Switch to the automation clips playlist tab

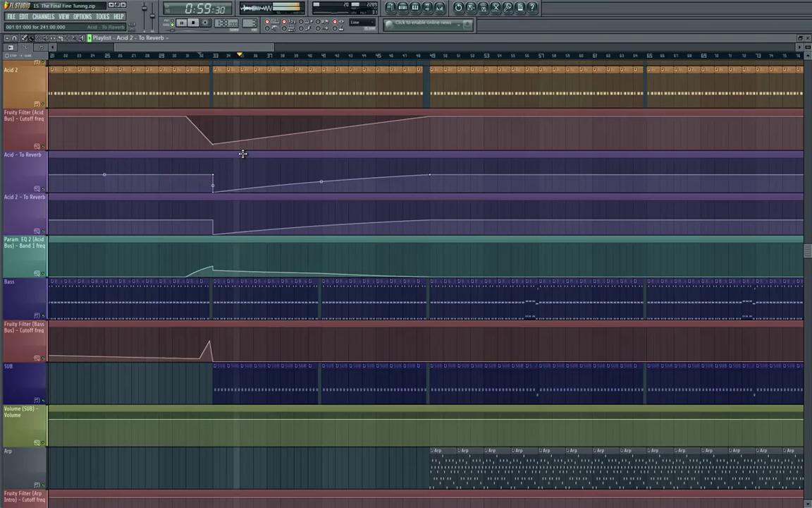point(25,47)
